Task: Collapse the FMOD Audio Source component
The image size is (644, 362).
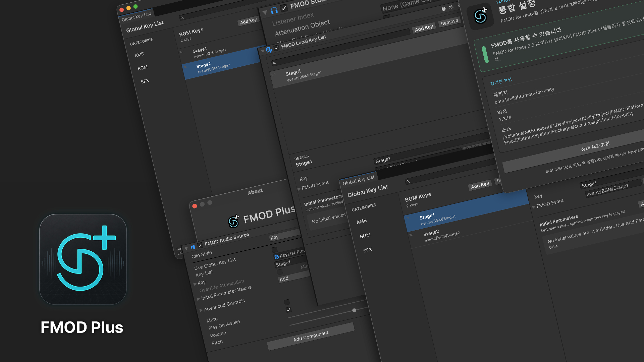Action: coord(186,248)
